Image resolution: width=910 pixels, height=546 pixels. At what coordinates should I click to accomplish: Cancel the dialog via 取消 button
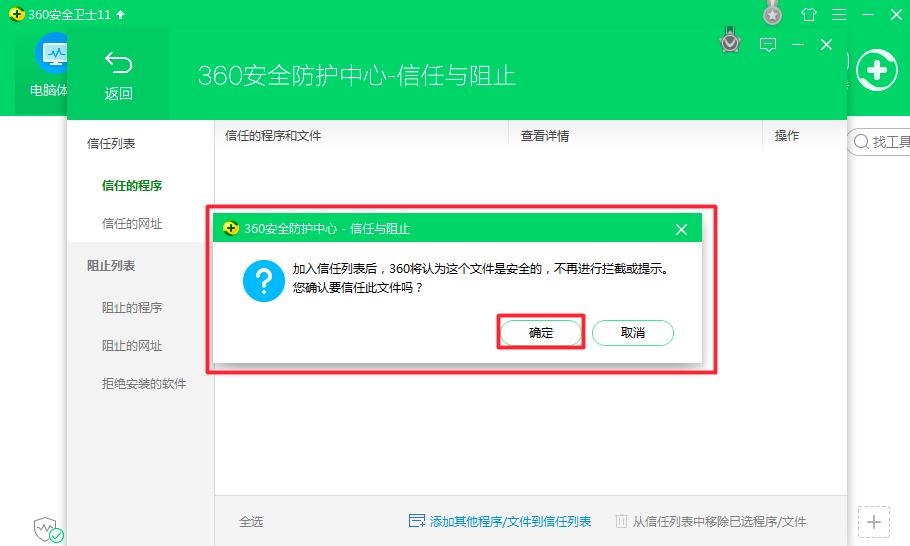pos(633,332)
